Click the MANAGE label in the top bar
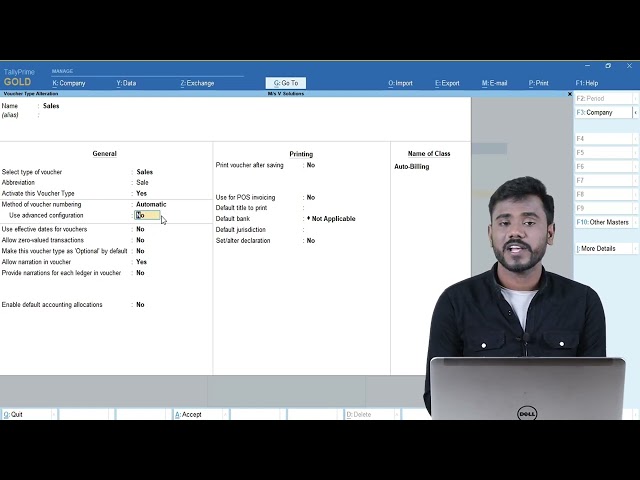This screenshot has height=480, width=640. 62,71
